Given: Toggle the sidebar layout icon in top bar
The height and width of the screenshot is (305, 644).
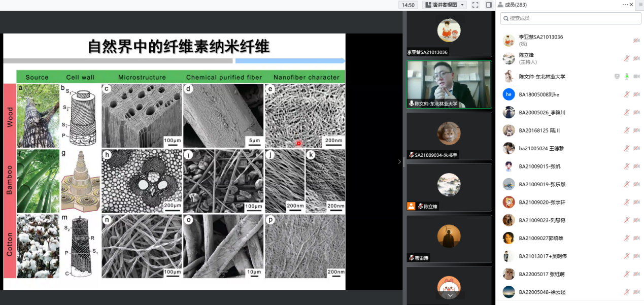Looking at the screenshot, I should (489, 5).
